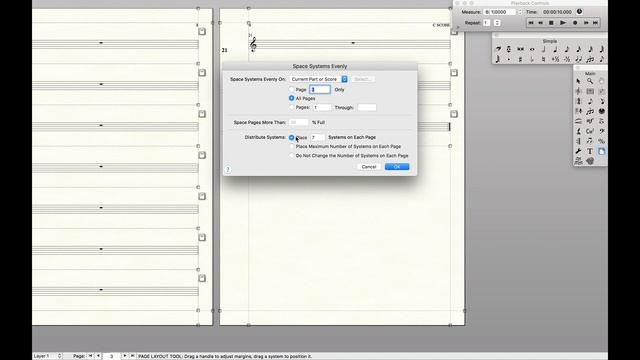This screenshot has height=360, width=640.
Task: Click the systems-per-page field showing 7
Action: coord(318,138)
